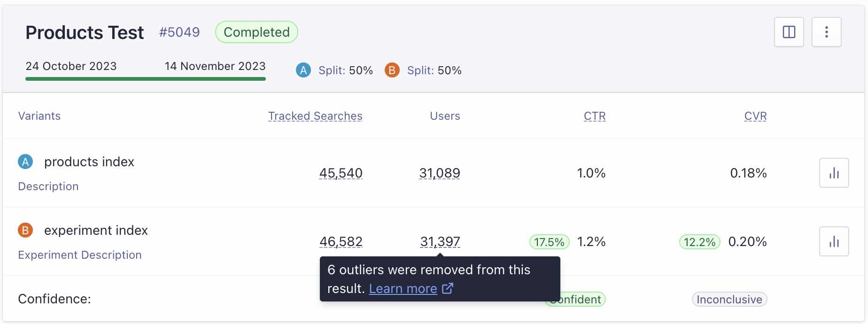
Task: Open the external link icon in tooltip
Action: [448, 288]
